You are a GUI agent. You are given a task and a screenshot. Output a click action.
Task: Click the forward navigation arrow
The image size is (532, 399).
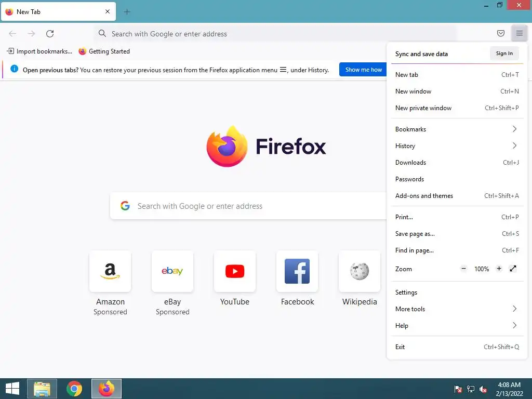[x=31, y=34]
